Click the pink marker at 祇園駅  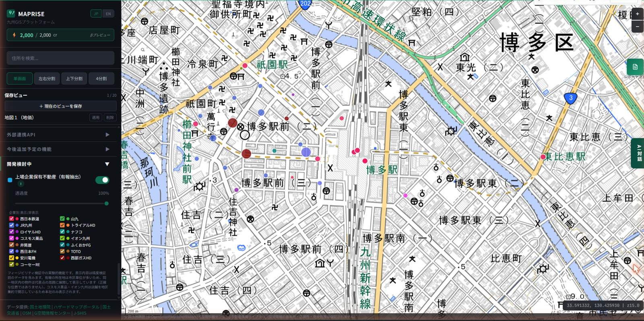tap(245, 66)
